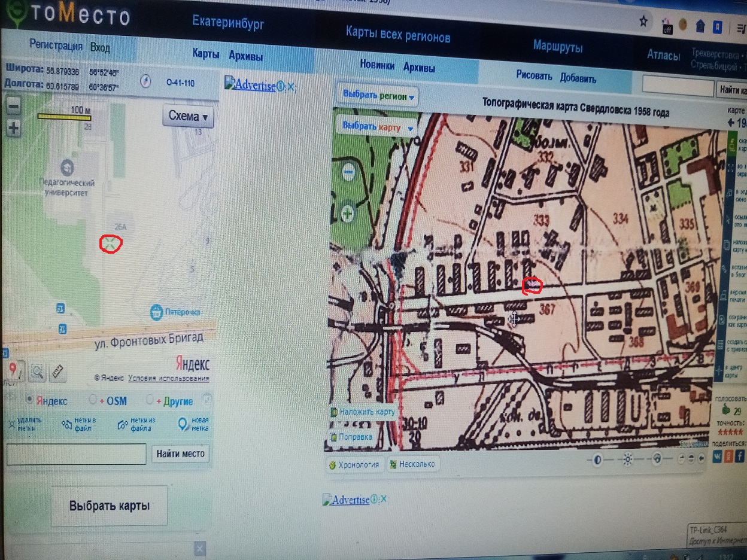Screen dimensions: 747x560
Task: Export markers using 'метки в файл'
Action: tap(79, 424)
